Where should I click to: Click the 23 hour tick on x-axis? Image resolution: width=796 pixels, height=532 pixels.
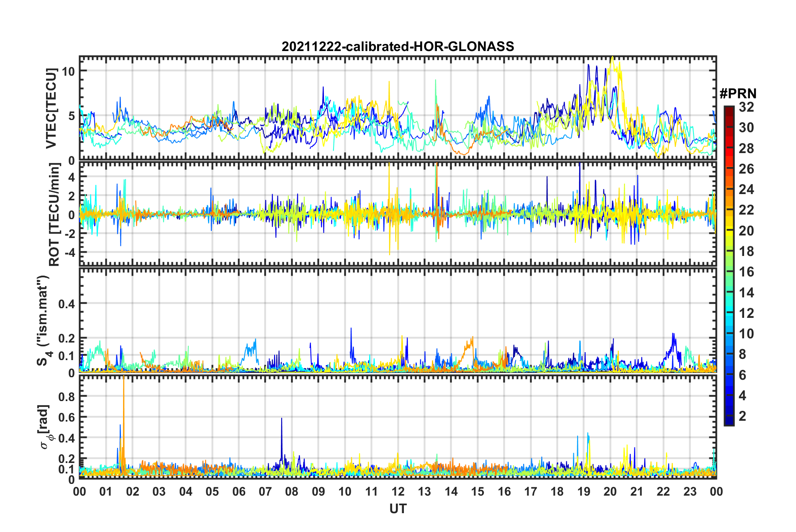click(x=690, y=491)
